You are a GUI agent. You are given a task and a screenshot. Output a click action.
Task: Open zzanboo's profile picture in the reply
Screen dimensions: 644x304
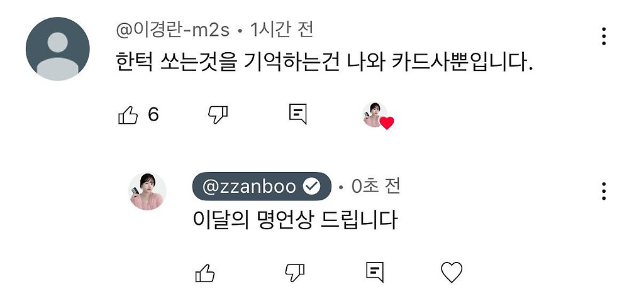147,192
